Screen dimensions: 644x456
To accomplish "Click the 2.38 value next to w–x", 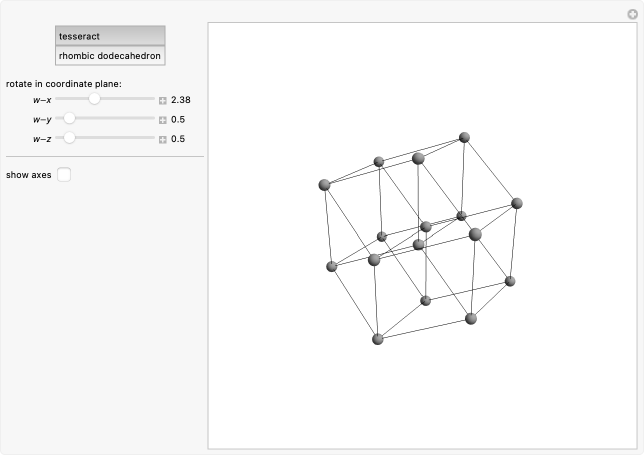I will point(181,101).
